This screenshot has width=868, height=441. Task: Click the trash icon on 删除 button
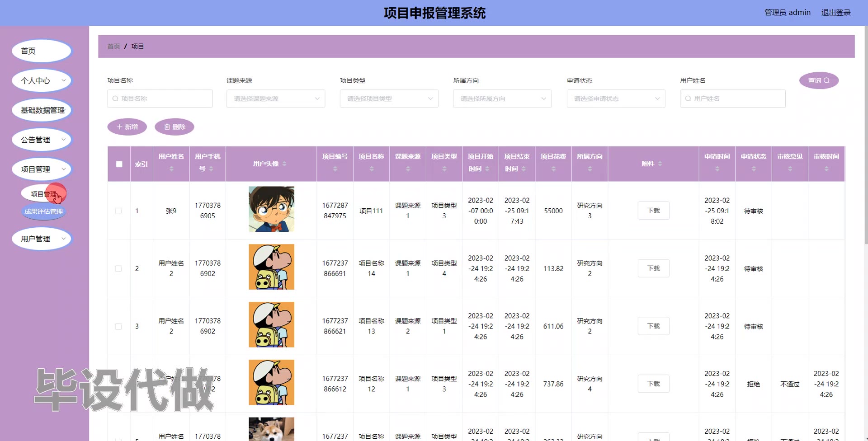(x=167, y=127)
